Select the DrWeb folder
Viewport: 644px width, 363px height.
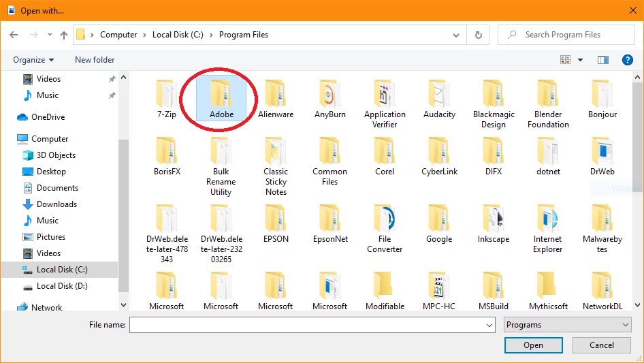click(x=602, y=157)
